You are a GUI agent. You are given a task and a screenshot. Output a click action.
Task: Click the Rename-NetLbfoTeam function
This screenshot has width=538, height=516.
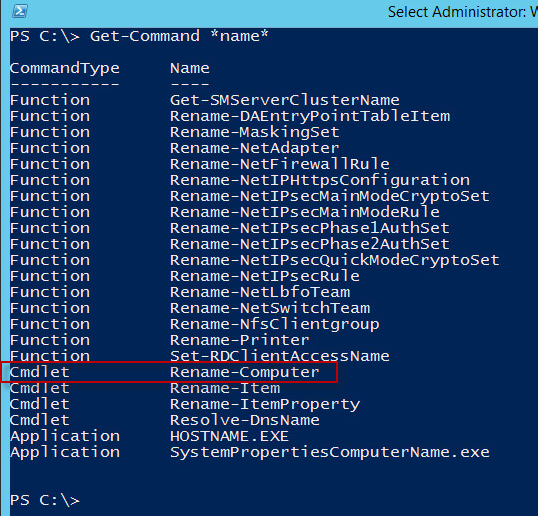click(x=260, y=292)
